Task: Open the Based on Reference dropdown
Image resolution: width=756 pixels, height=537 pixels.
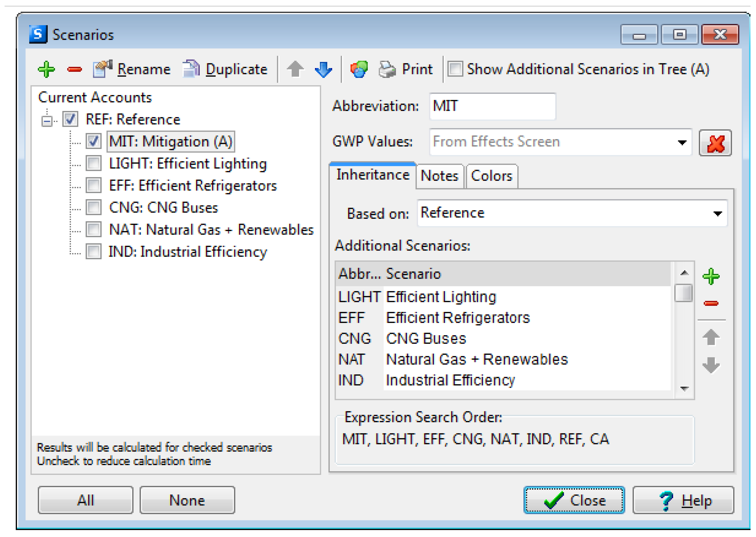Action: pyautogui.click(x=717, y=214)
